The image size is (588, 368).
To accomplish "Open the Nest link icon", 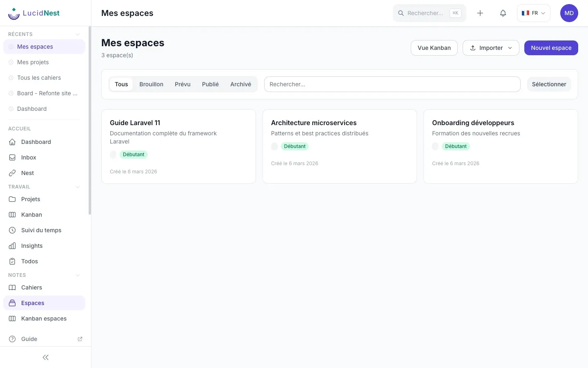I will click(12, 173).
